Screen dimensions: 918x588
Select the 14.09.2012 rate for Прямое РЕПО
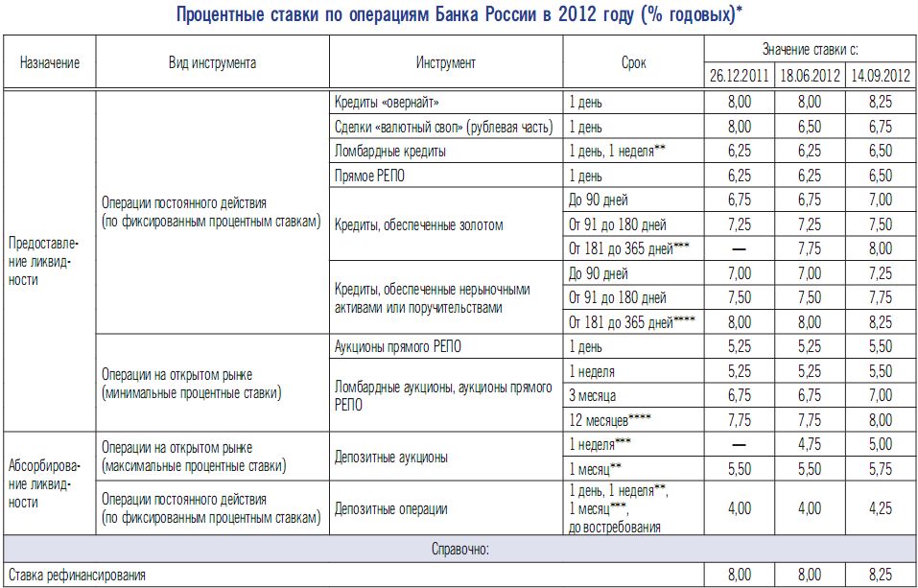tap(881, 176)
